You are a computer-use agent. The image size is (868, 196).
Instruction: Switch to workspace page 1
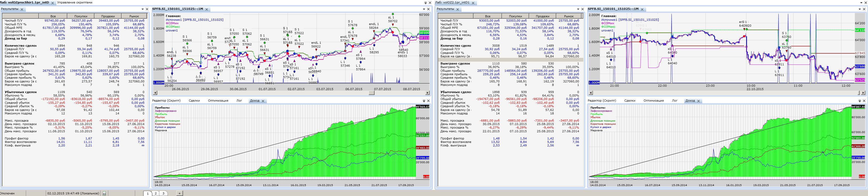pyautogui.click(x=148, y=193)
